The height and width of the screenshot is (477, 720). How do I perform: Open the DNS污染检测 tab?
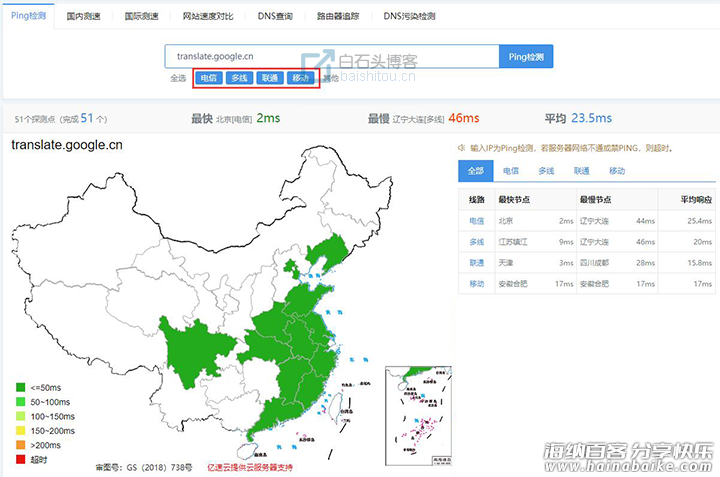(x=409, y=16)
